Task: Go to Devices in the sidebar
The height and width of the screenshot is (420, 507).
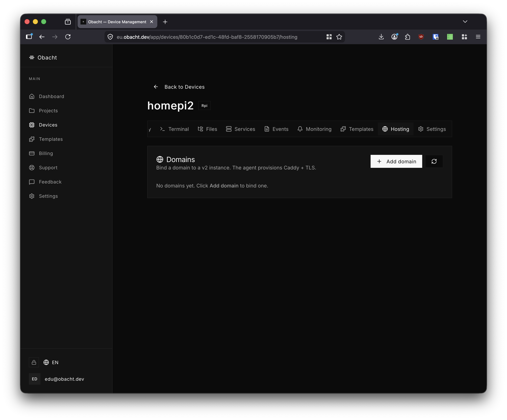Action: tap(43, 125)
